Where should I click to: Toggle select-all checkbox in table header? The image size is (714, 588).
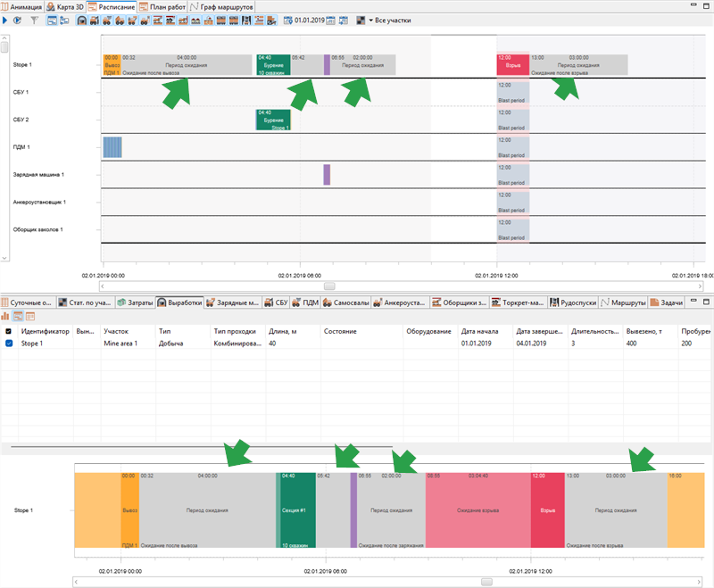pos(8,331)
